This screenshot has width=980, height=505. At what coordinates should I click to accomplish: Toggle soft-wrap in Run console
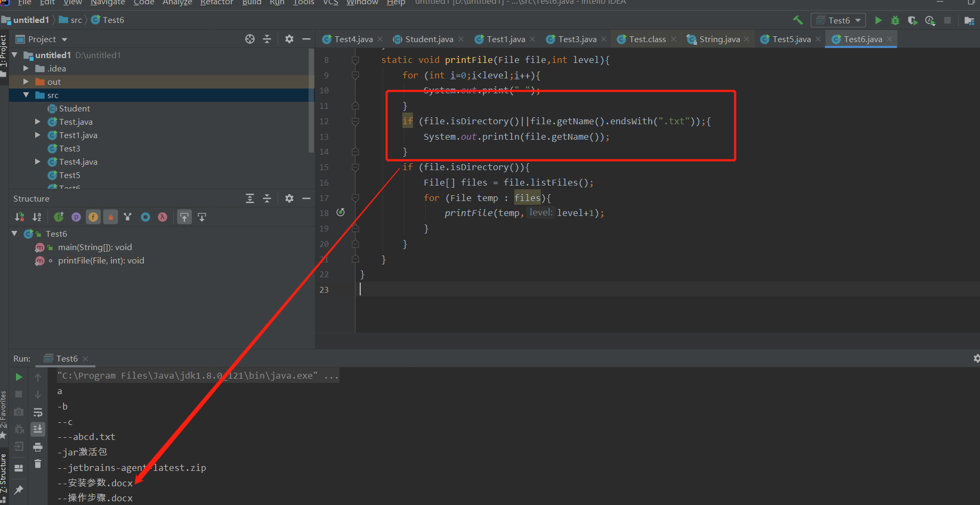[x=38, y=412]
